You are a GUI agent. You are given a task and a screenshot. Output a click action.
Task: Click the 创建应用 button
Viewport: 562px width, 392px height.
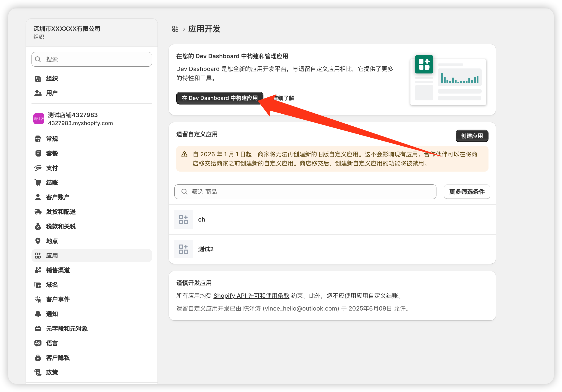472,136
